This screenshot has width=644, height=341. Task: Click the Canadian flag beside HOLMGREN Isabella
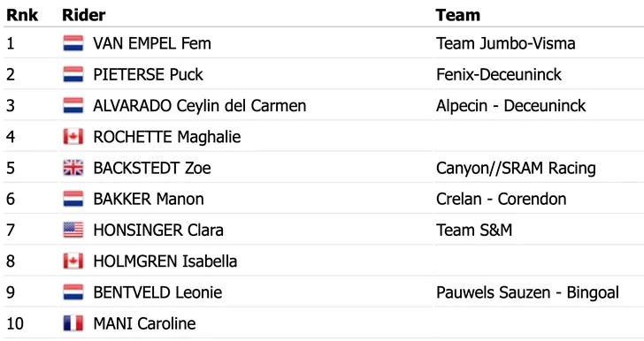[x=73, y=261]
